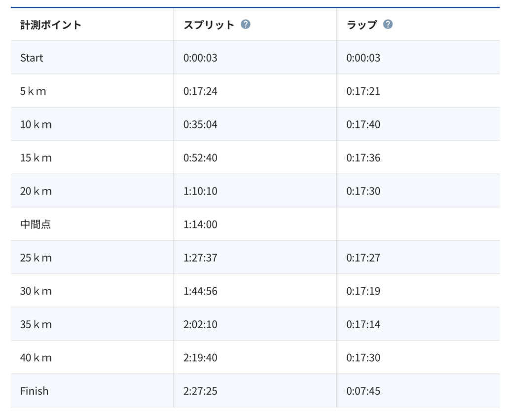Screen dimensions: 505x420
Task: Click the Finish row label
Action: coord(35,391)
